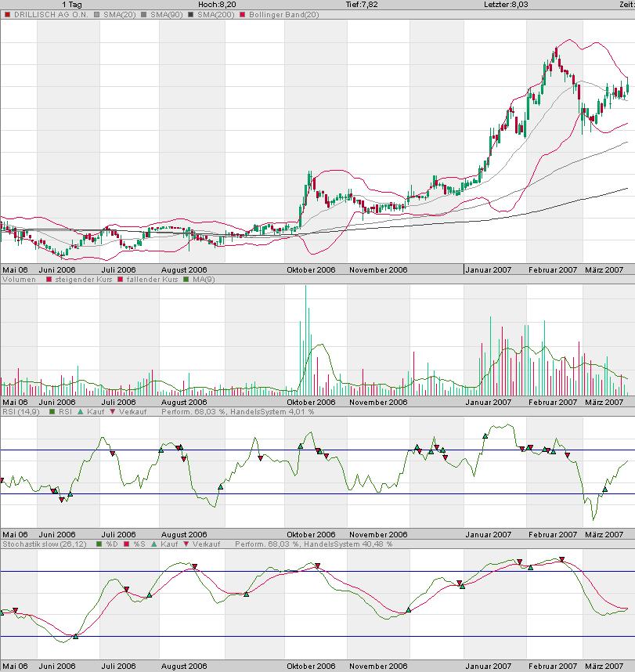
Task: Click the Kauf triangle icon in RSI legend
Action: click(x=80, y=412)
